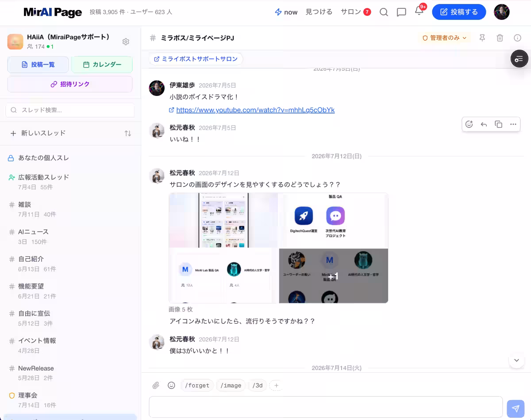Open the イベント情報 thread
The height and width of the screenshot is (420, 531).
click(x=71, y=345)
